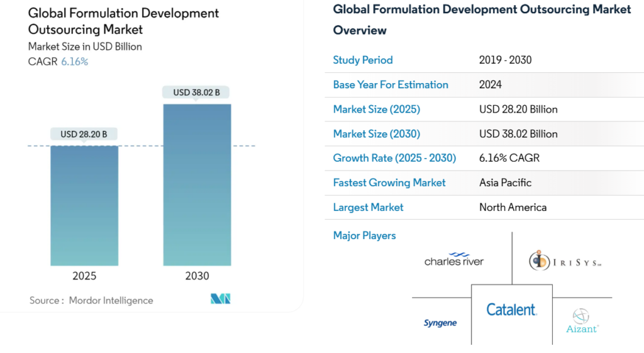Image resolution: width=644 pixels, height=353 pixels.
Task: Click the Study Period label
Action: click(x=363, y=60)
